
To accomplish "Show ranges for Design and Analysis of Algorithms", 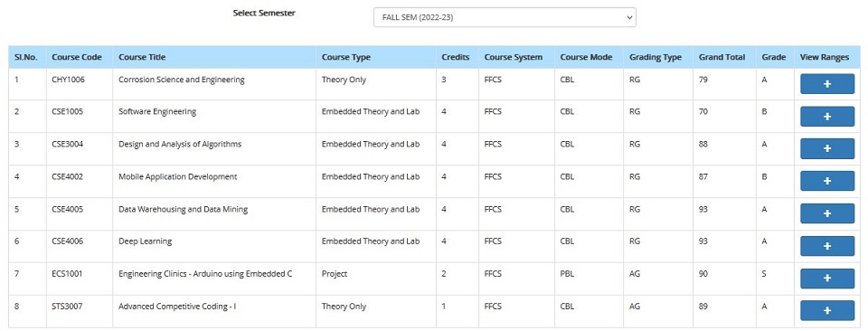I will (x=827, y=149).
